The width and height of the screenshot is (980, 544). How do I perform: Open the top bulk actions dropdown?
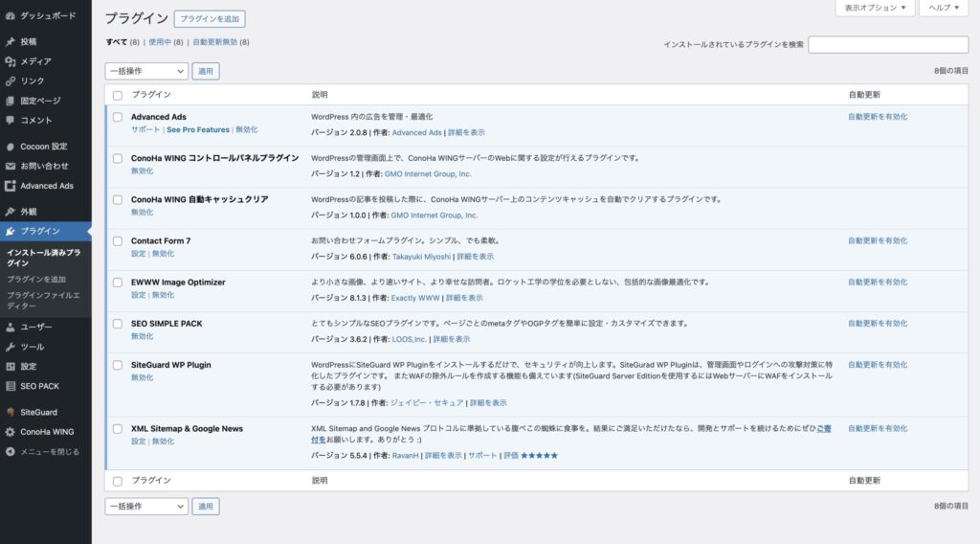(146, 71)
